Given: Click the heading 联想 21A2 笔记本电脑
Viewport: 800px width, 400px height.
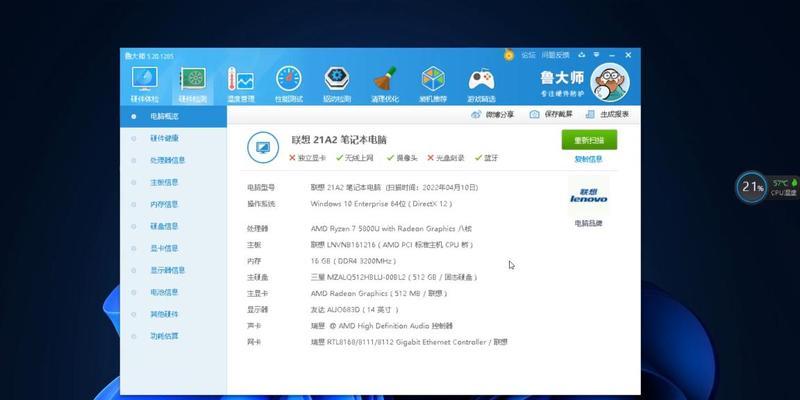Looking at the screenshot, I should click(339, 140).
